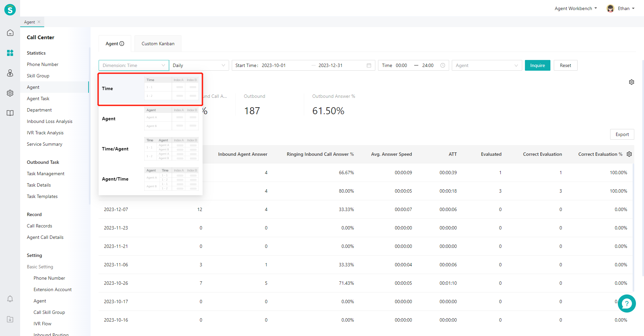Open the book knowledge icon in left rail

pos(10,113)
